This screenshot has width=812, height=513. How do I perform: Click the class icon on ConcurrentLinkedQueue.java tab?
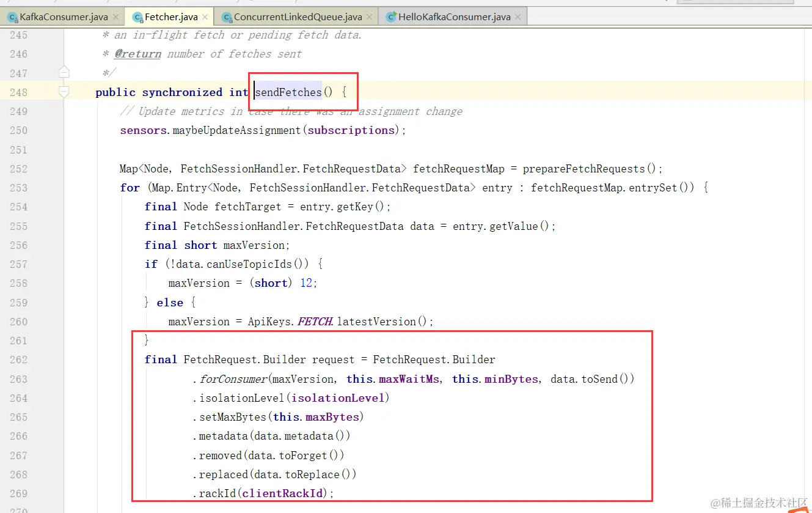(x=227, y=17)
